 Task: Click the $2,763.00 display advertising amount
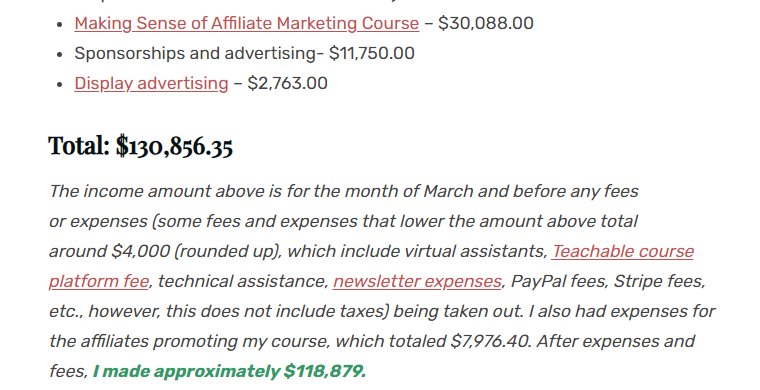tap(287, 83)
